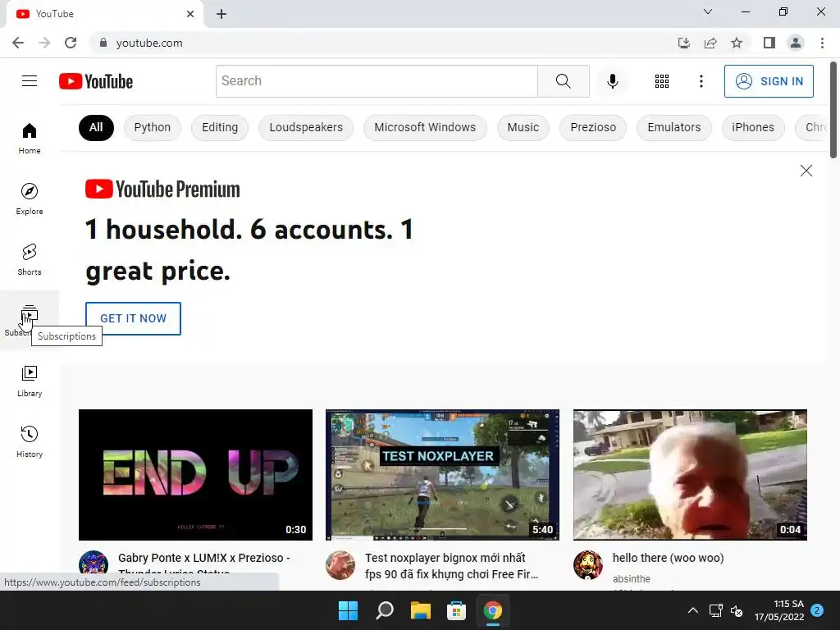Open Windows Start menu
840x630 pixels.
(348, 610)
